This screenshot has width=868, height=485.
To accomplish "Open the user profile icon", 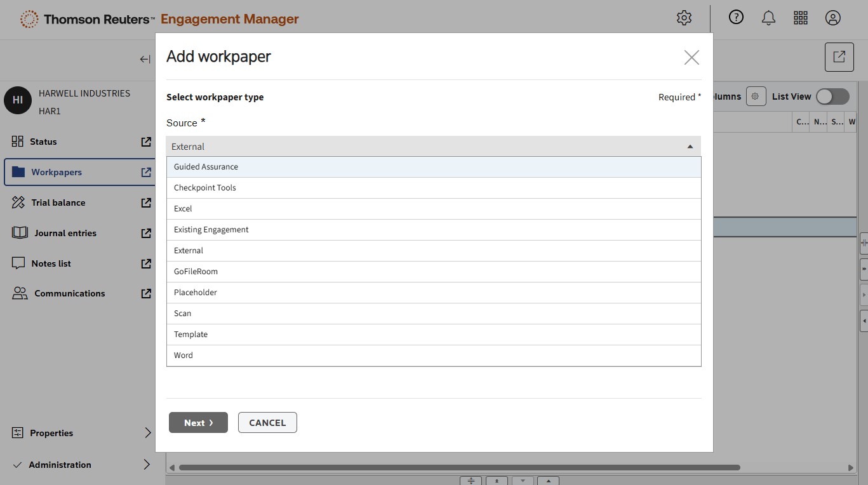I will 833,18.
